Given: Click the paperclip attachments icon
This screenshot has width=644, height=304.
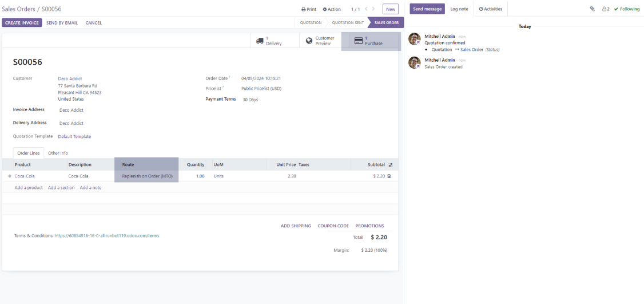Looking at the screenshot, I should point(592,9).
